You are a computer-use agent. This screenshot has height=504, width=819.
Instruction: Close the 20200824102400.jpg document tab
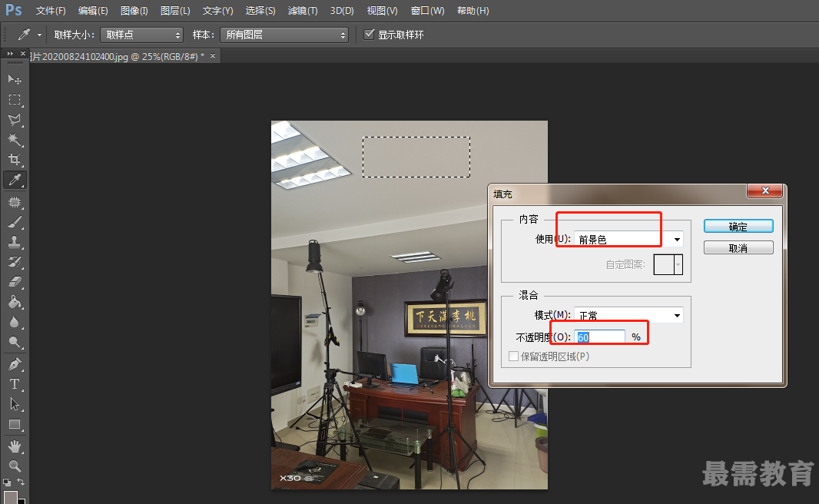click(x=213, y=55)
